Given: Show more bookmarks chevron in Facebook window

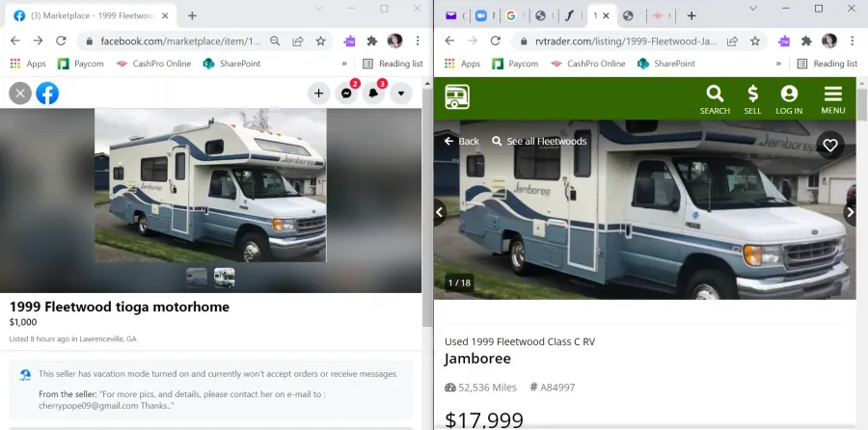Looking at the screenshot, I should tap(344, 64).
